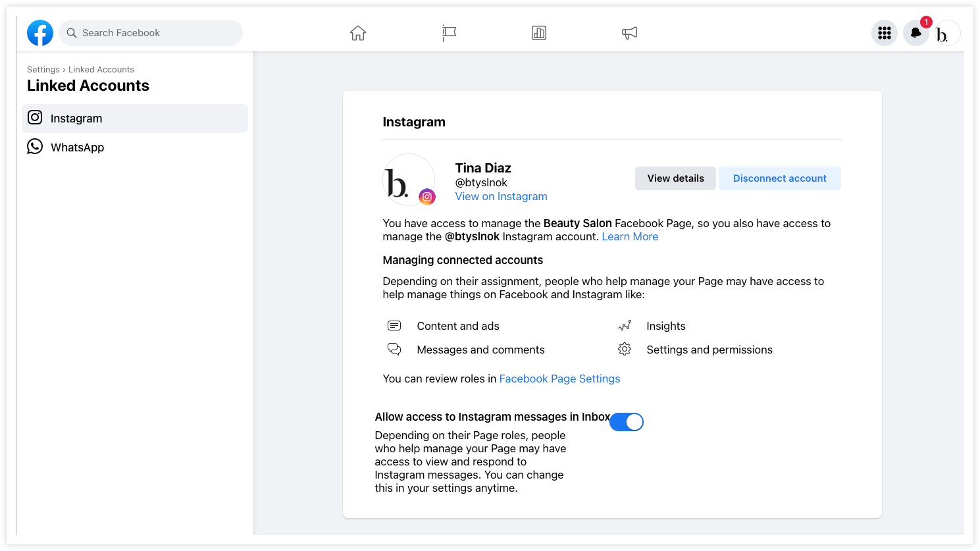Open the Ads megaphone icon

click(629, 33)
